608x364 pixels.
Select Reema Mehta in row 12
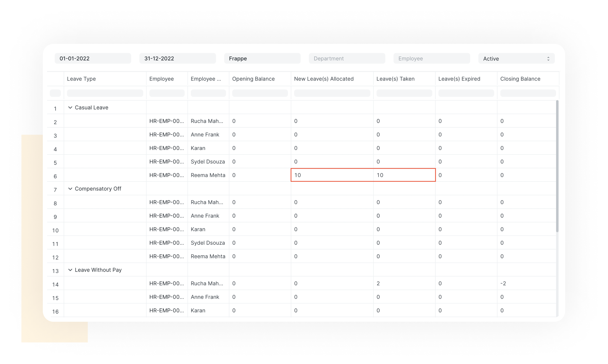pyautogui.click(x=208, y=256)
